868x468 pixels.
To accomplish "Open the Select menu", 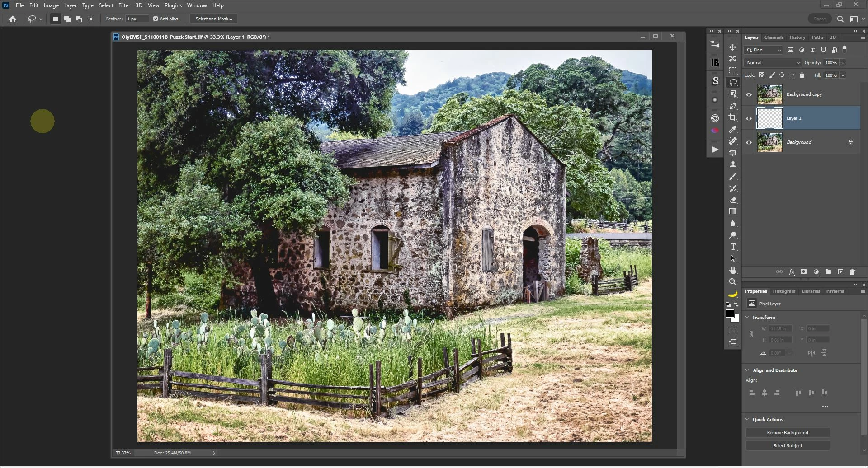I will (x=106, y=5).
